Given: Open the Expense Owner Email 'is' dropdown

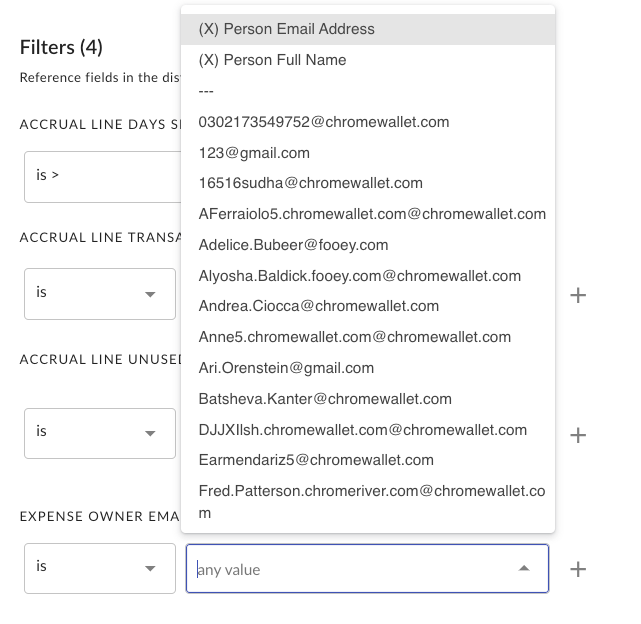Looking at the screenshot, I should point(100,567).
